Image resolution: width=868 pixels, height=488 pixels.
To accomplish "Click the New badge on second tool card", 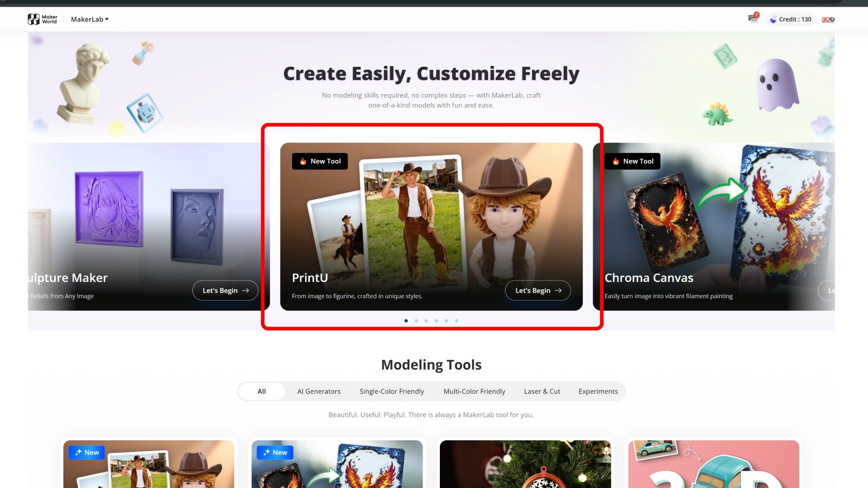I will [275, 452].
